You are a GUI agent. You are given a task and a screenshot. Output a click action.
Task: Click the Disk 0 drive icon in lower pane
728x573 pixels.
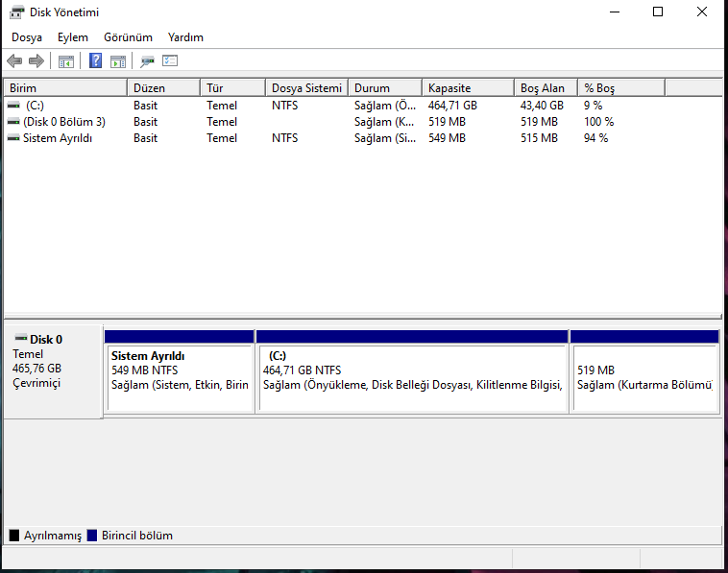point(21,337)
